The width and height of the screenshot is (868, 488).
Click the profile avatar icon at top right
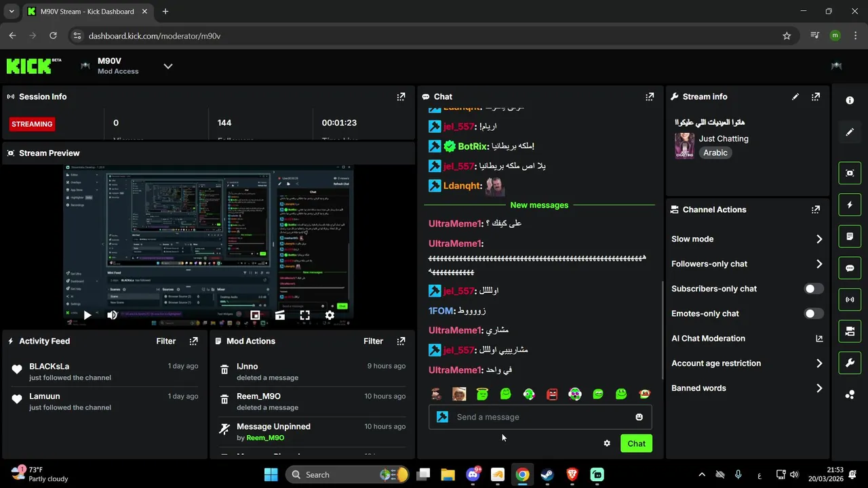click(837, 66)
